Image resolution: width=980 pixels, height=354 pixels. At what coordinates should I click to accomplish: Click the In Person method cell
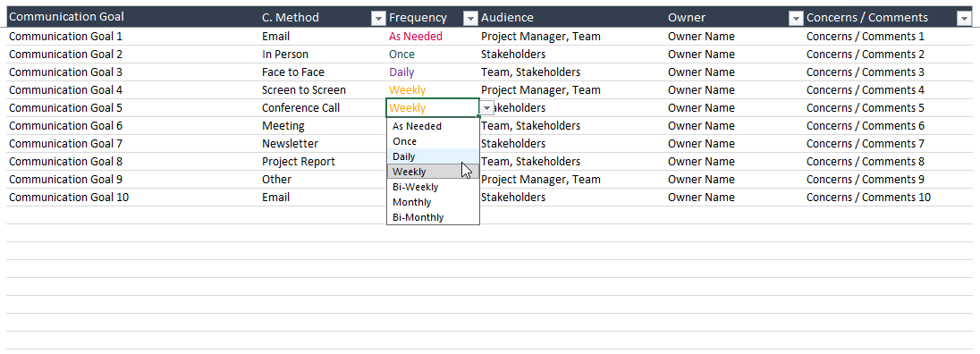click(x=323, y=55)
